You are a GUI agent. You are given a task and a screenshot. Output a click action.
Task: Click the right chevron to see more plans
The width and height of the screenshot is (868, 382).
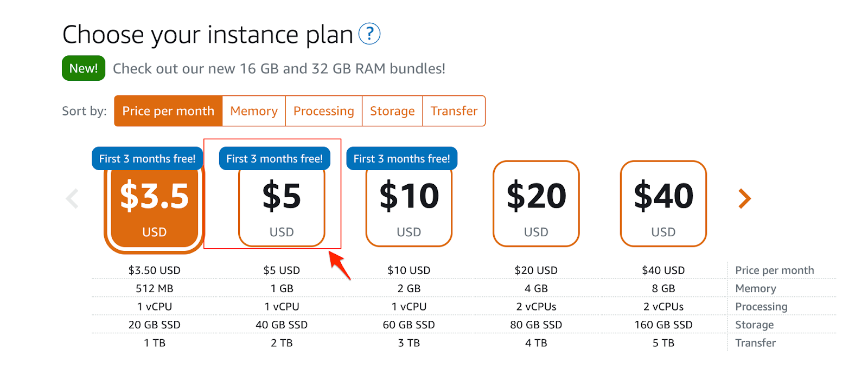(744, 198)
